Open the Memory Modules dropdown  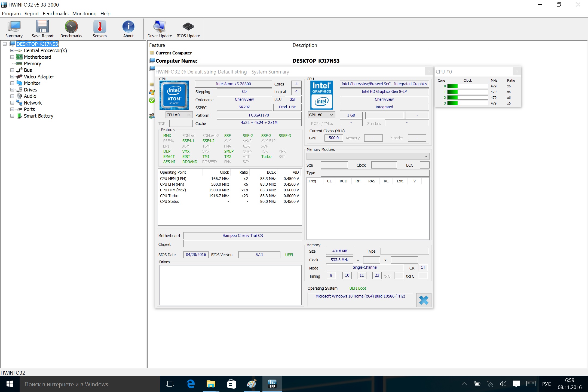point(368,156)
